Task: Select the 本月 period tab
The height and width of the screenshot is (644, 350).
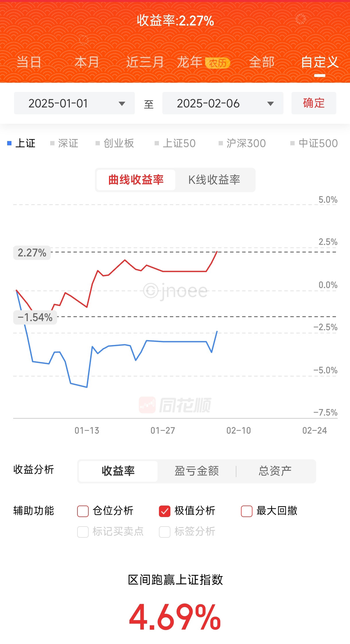Action: (x=87, y=62)
